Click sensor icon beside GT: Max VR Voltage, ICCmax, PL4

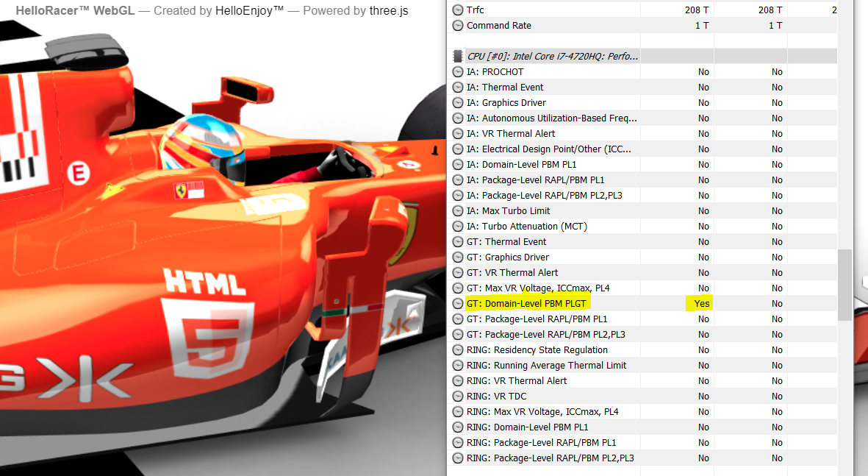click(x=458, y=288)
